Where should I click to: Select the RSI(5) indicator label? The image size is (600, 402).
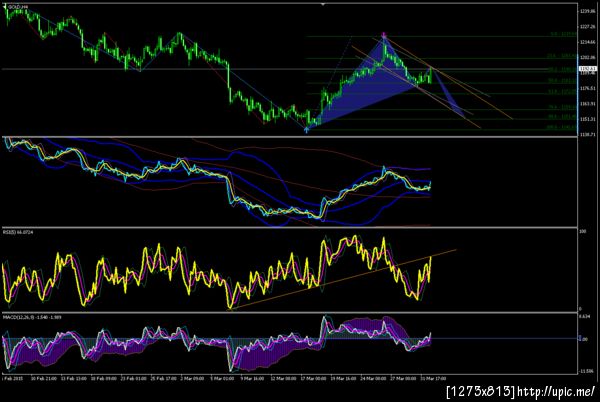[18, 232]
